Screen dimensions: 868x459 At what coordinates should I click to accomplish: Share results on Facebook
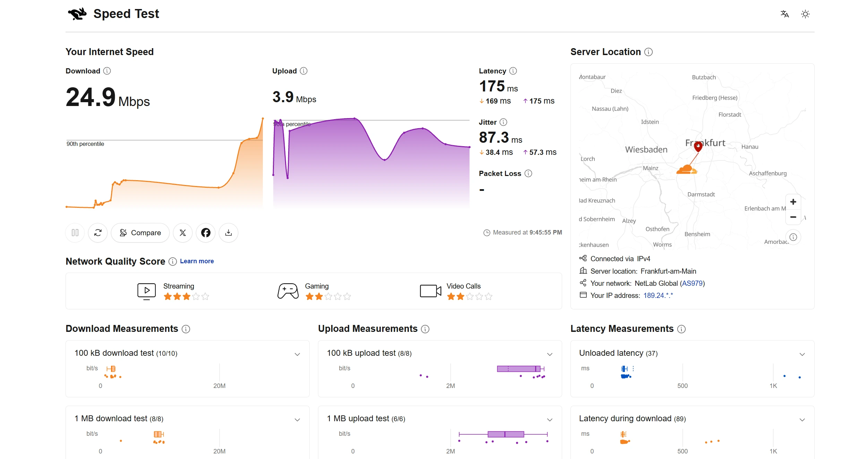206,233
